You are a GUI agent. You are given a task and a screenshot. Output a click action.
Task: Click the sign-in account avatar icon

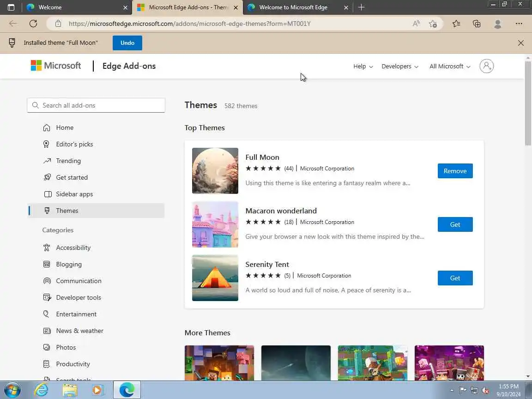click(487, 66)
